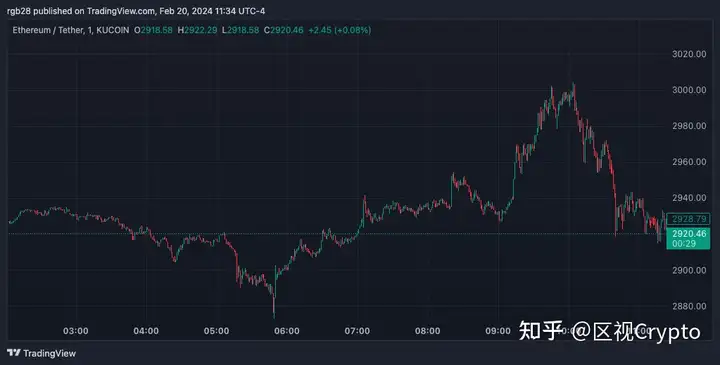
Task: Click the outlined 2928.79 price label
Action: 688,219
